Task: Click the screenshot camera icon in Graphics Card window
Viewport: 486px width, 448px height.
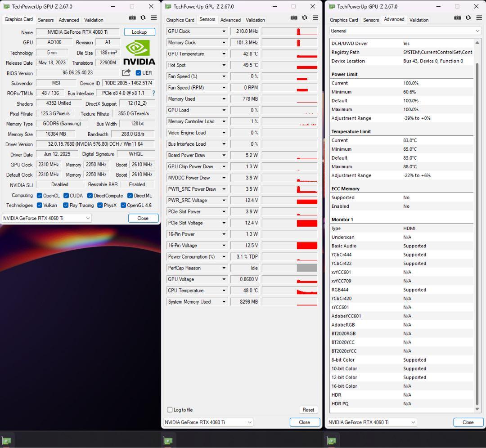Action: (x=132, y=18)
